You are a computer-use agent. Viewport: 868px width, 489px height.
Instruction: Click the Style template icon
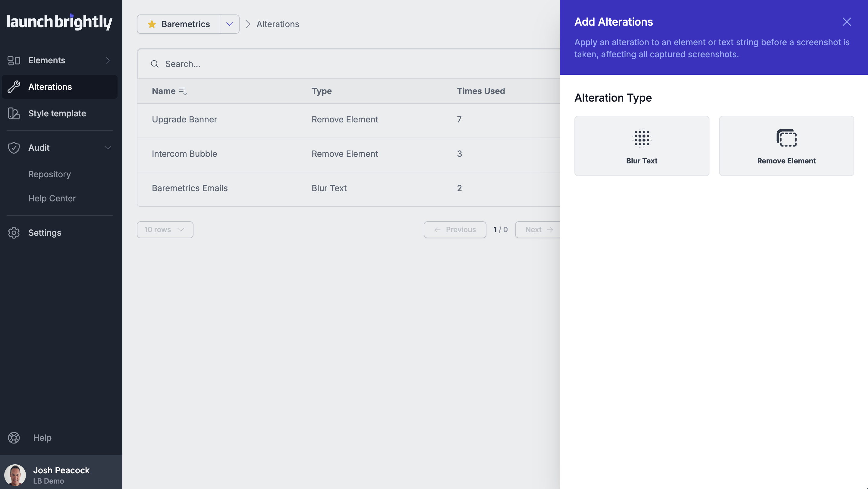pyautogui.click(x=14, y=113)
